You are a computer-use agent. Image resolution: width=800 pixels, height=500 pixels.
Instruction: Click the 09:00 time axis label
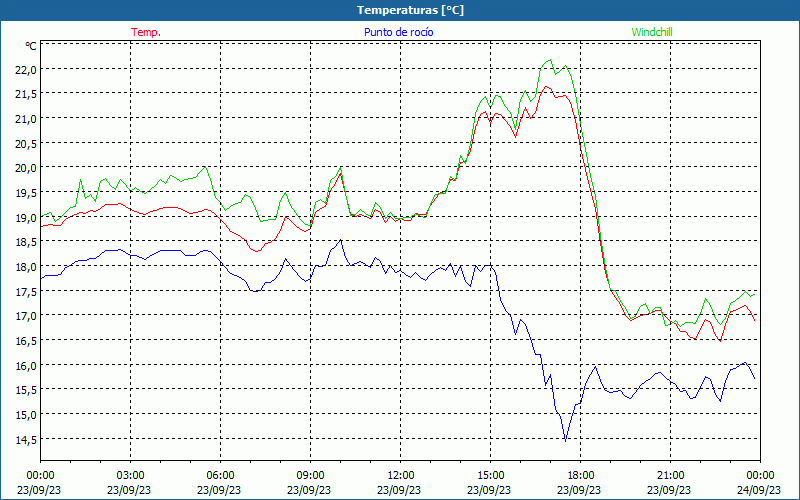(310, 476)
